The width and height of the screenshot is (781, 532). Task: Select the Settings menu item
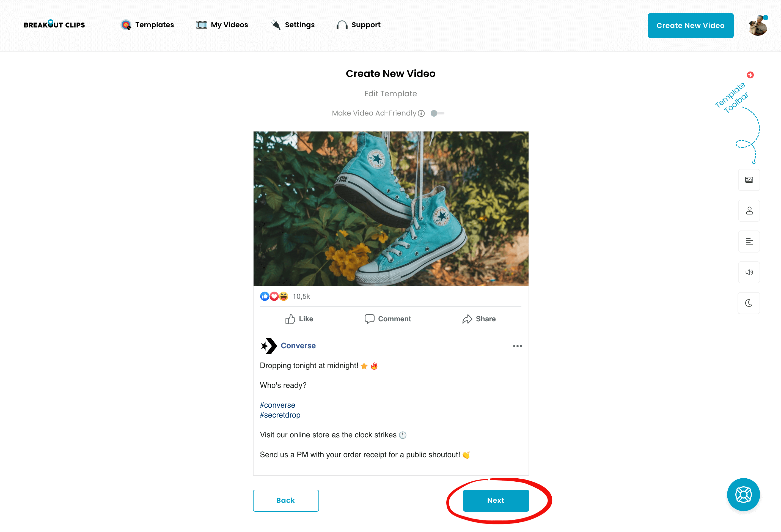(x=292, y=24)
